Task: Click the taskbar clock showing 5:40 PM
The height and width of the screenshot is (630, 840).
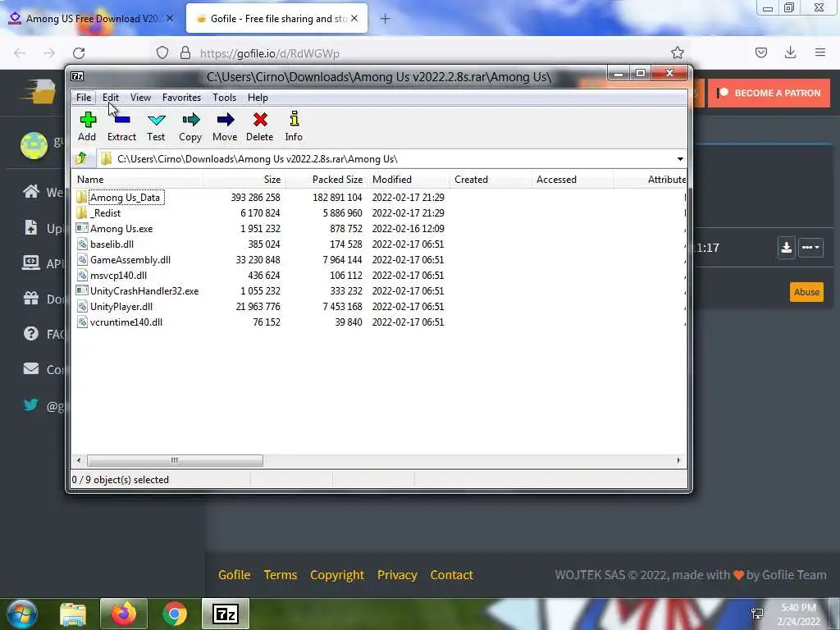Action: (798, 608)
